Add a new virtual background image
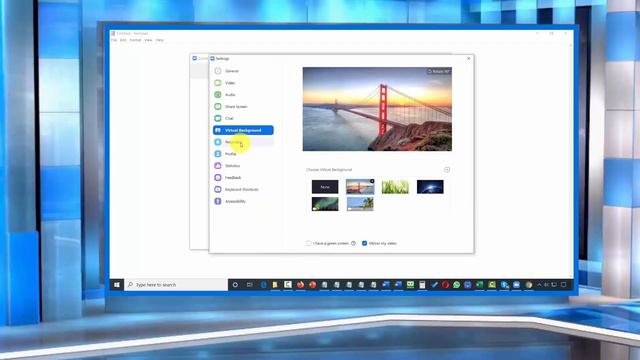The image size is (640, 360). point(447,169)
